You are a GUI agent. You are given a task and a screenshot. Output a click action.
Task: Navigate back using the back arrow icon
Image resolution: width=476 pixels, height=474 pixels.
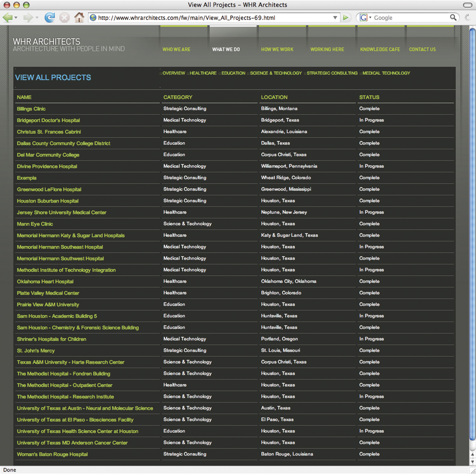tap(8, 18)
